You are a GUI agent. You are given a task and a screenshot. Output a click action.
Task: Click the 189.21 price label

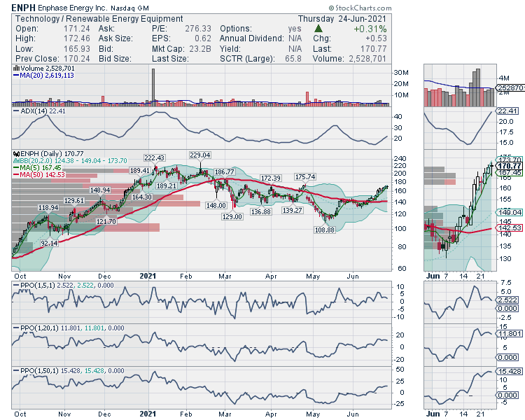tap(167, 185)
